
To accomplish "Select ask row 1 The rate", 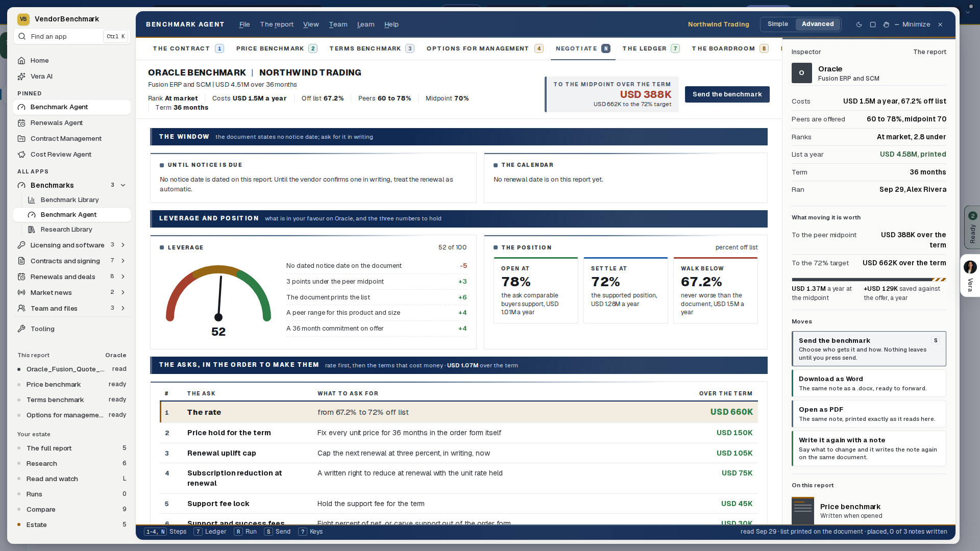I will point(459,412).
